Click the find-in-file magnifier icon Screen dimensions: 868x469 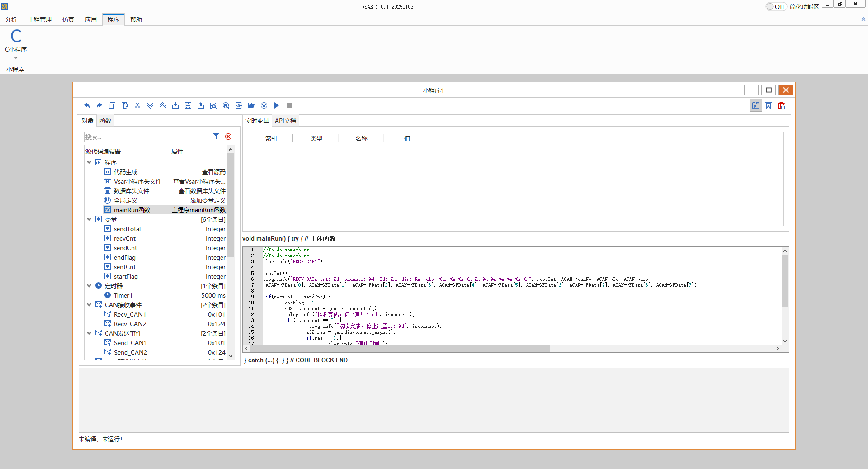tap(213, 105)
